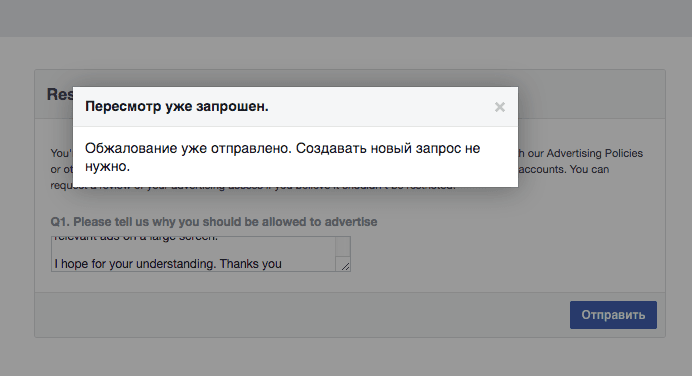Image resolution: width=692 pixels, height=376 pixels.
Task: Open the Advertising Policies link
Action: 594,153
